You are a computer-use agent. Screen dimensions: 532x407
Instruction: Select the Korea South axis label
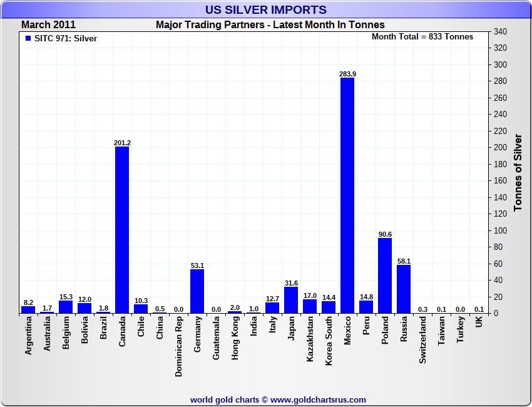(x=329, y=341)
